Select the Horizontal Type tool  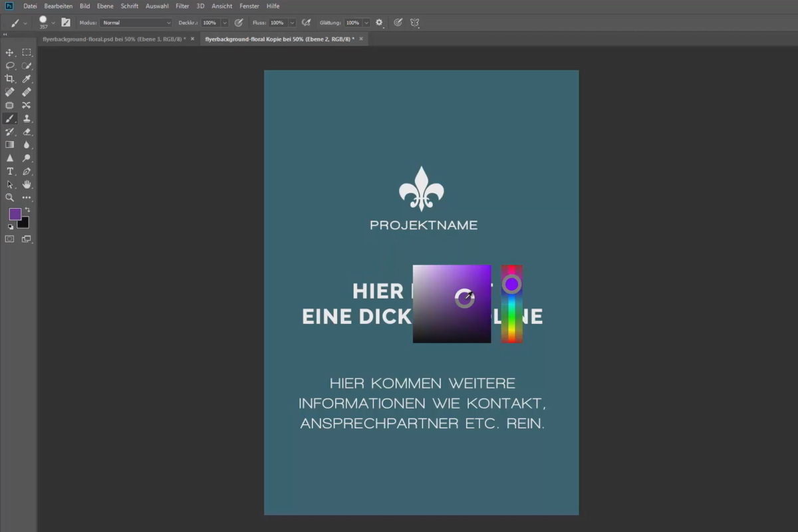[9, 172]
